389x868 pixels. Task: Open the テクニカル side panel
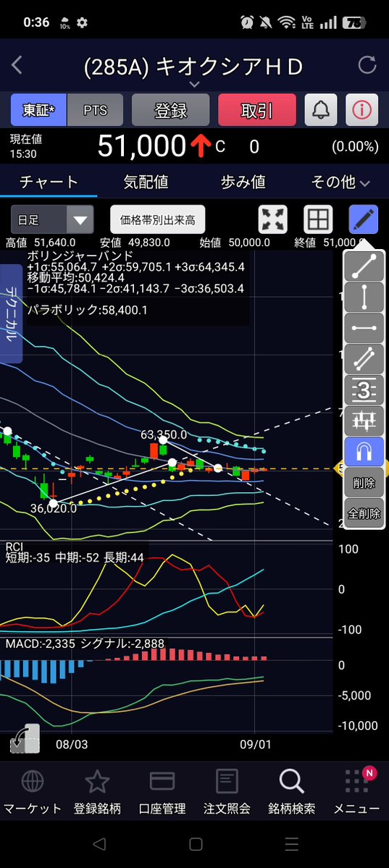pos(11,313)
